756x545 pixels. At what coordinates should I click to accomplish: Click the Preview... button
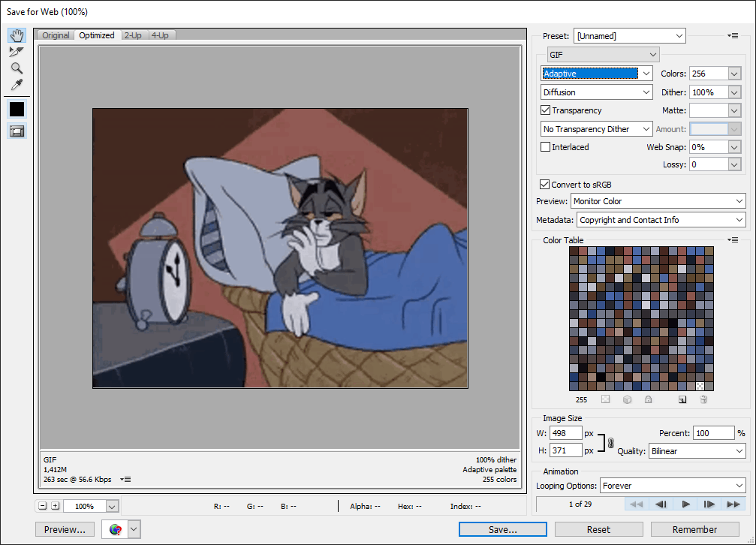pos(65,529)
